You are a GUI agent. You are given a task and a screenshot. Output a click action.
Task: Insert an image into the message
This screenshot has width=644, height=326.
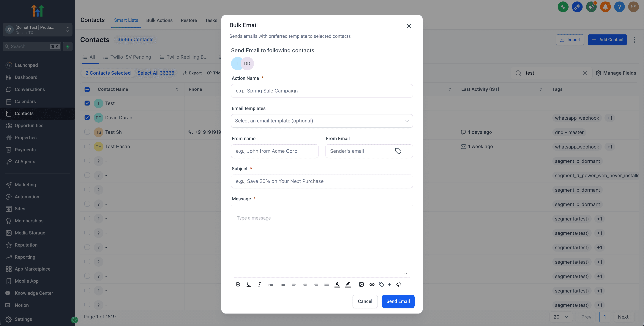point(361,284)
